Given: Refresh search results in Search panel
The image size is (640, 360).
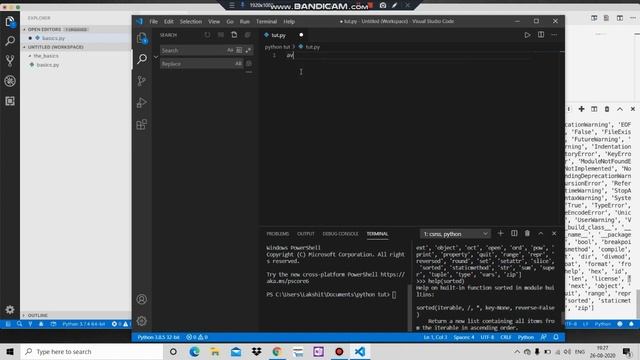Looking at the screenshot, I should tap(207, 35).
